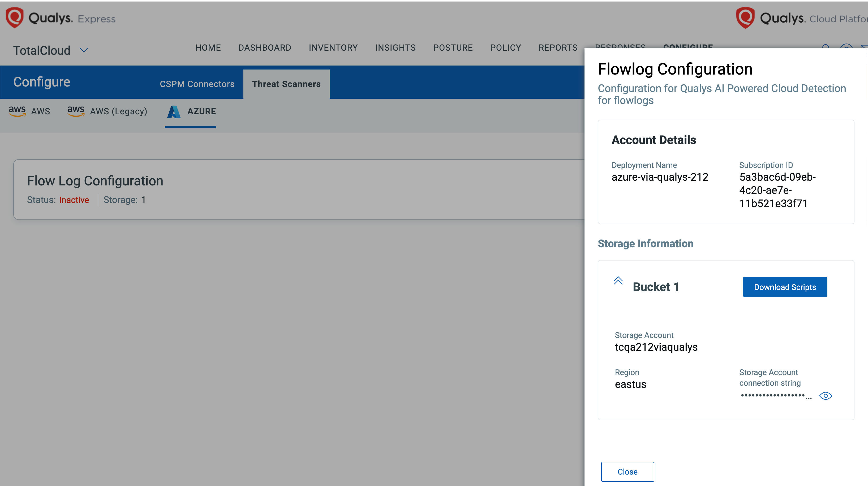Click the Qualys Cloud Platform logo
The height and width of the screenshot is (486, 868).
(801, 18)
